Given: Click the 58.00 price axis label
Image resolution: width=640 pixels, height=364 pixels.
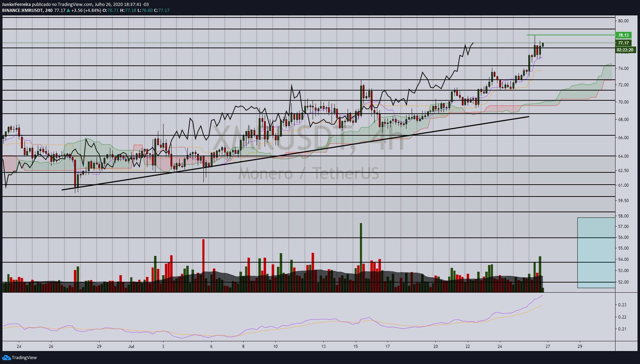Looking at the screenshot, I should [623, 216].
